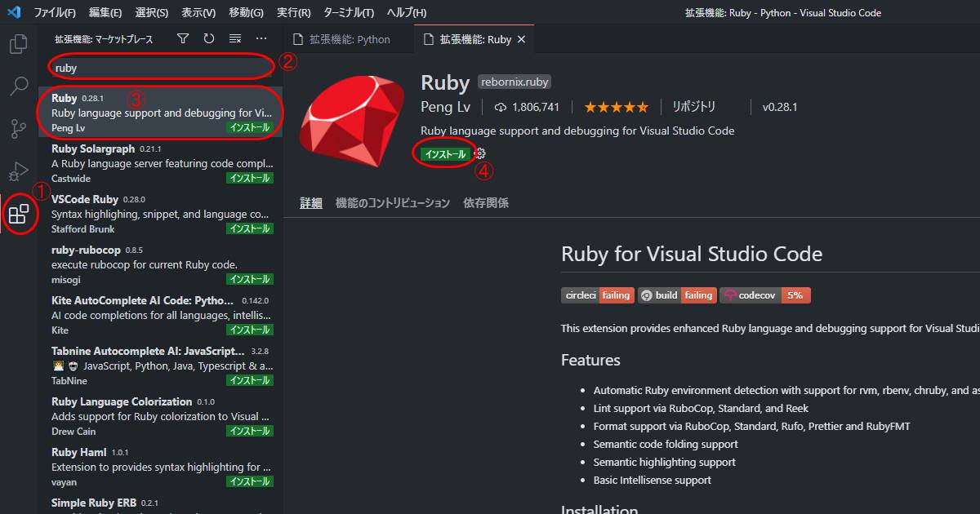Click the extension search field containing ruby

(162, 69)
